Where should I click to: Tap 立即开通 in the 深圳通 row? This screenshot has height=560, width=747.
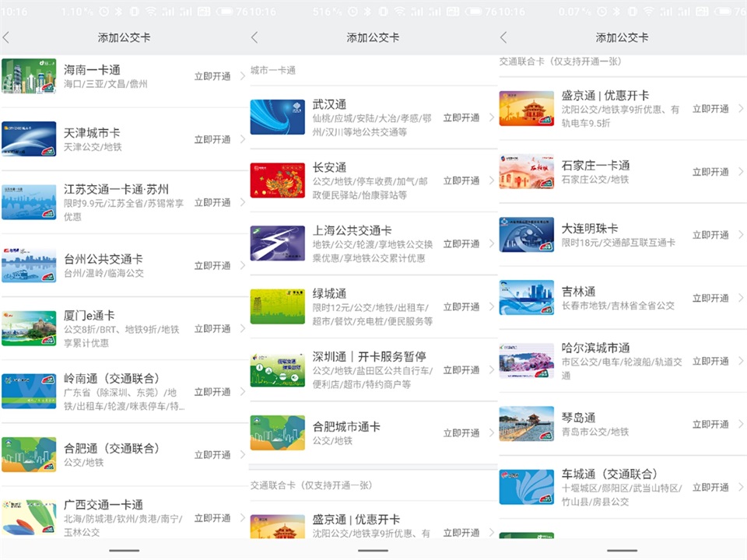point(461,370)
